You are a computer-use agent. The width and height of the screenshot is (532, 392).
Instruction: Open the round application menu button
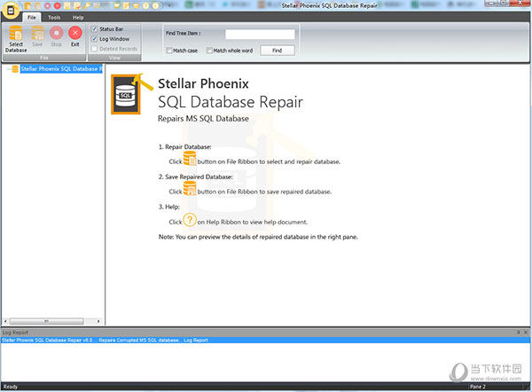[11, 11]
